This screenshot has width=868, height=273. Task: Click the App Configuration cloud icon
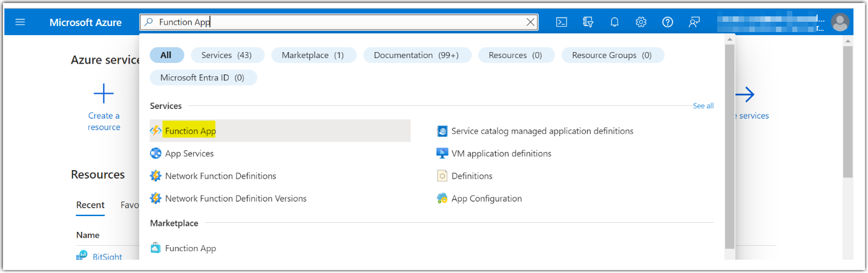[442, 199]
